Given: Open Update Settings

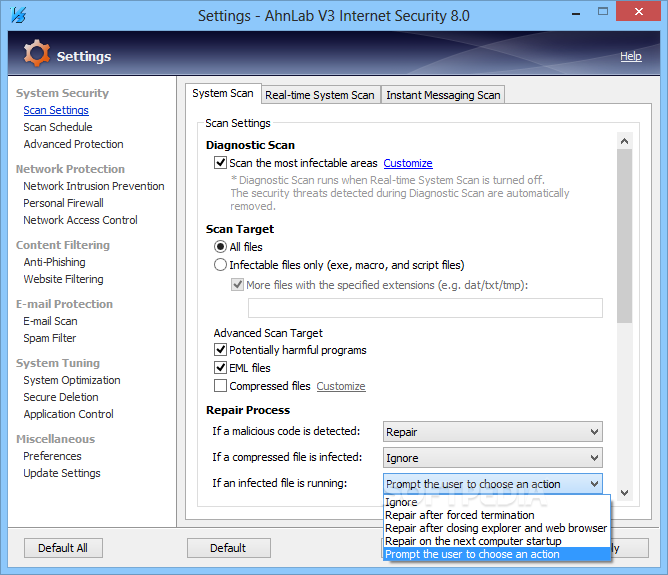Looking at the screenshot, I should coord(62,473).
